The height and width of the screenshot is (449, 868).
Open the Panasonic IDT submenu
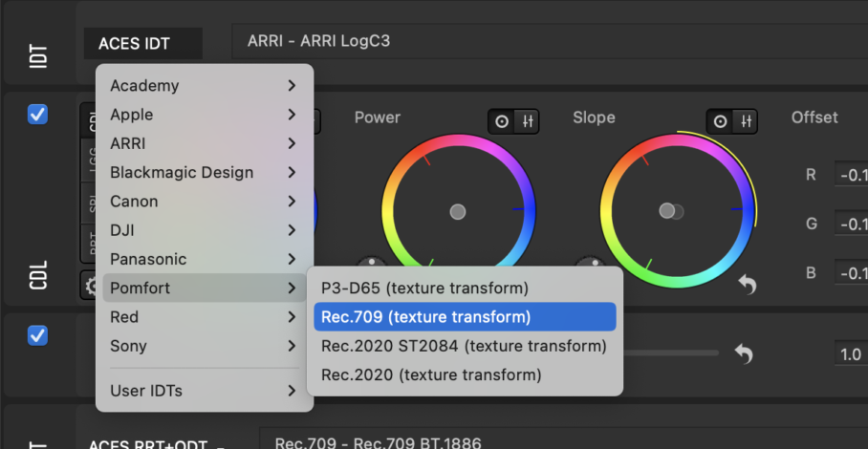click(205, 259)
